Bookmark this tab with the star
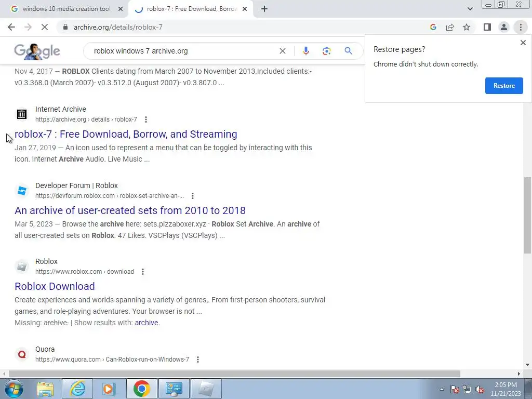This screenshot has width=532, height=399. click(x=467, y=27)
